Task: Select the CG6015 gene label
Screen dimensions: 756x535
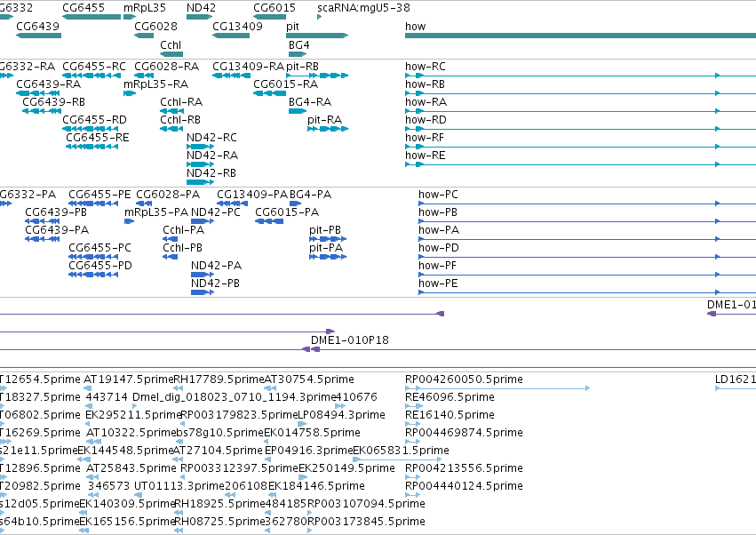Action: pyautogui.click(x=275, y=8)
